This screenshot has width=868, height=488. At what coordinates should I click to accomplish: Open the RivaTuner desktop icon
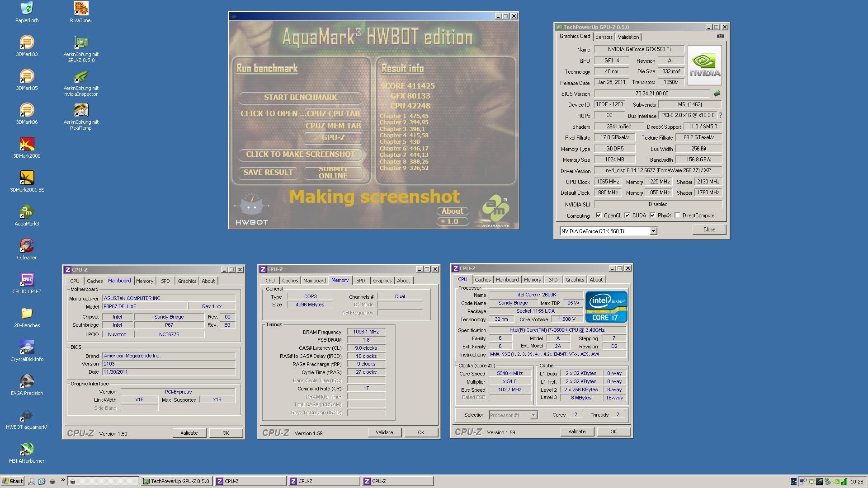tap(81, 8)
